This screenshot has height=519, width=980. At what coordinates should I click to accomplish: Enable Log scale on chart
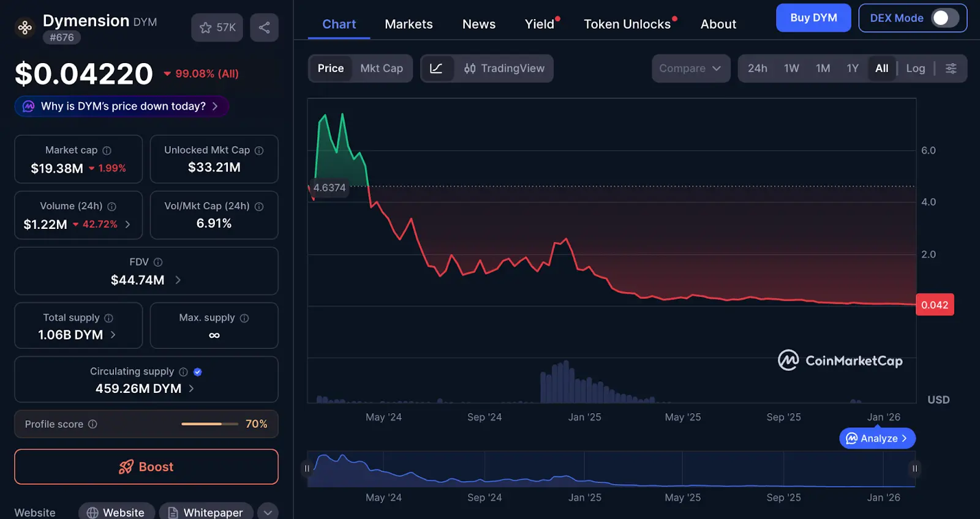(x=915, y=69)
